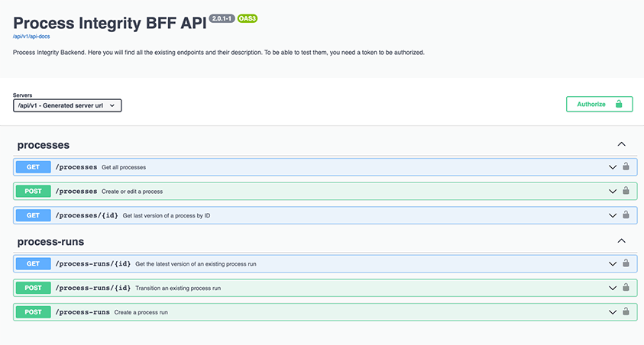This screenshot has width=644, height=345.
Task: Open GET /processes/{id} endpoint row
Action: coord(325,215)
